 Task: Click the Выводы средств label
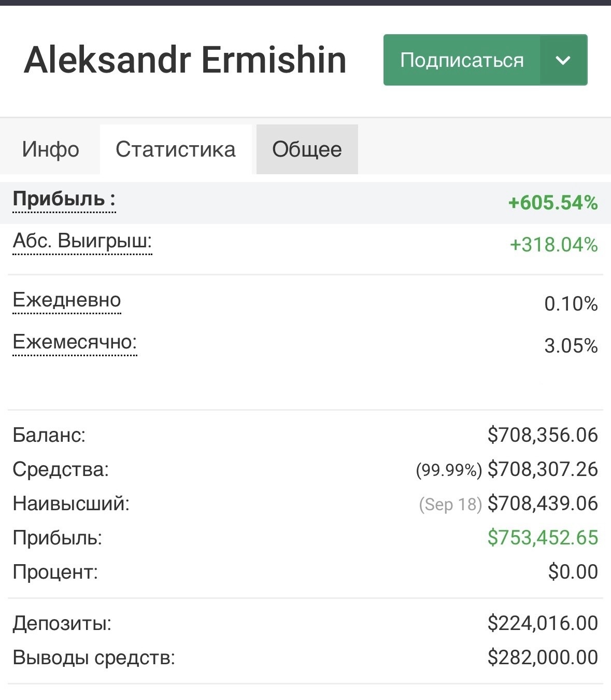[94, 657]
